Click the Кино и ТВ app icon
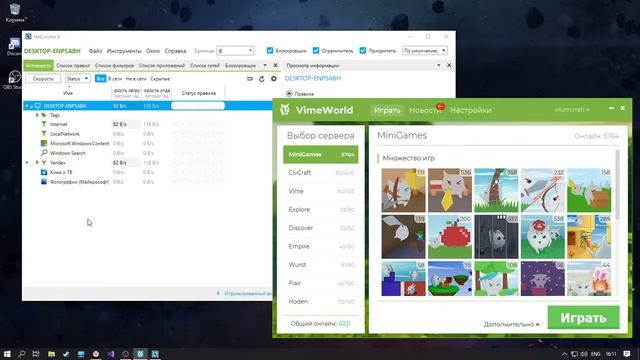The height and width of the screenshot is (360, 640). click(44, 172)
